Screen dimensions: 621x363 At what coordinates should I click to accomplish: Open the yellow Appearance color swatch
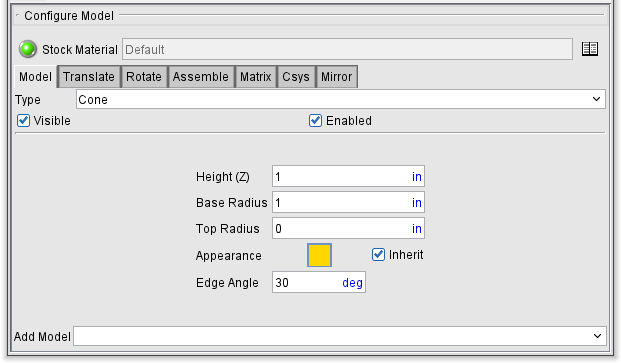319,255
